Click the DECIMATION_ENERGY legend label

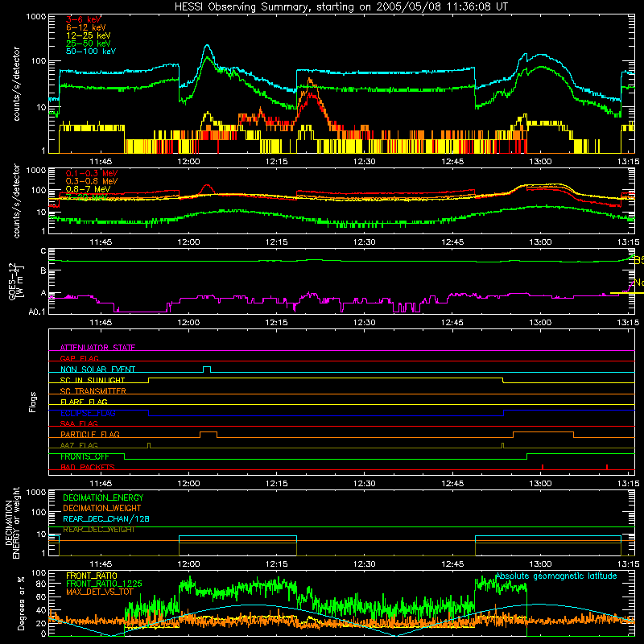click(103, 497)
